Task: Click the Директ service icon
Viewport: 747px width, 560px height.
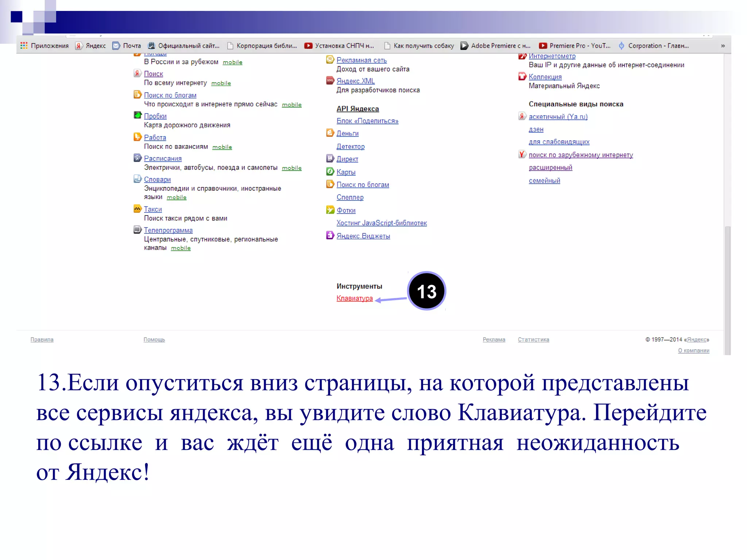Action: tap(330, 159)
